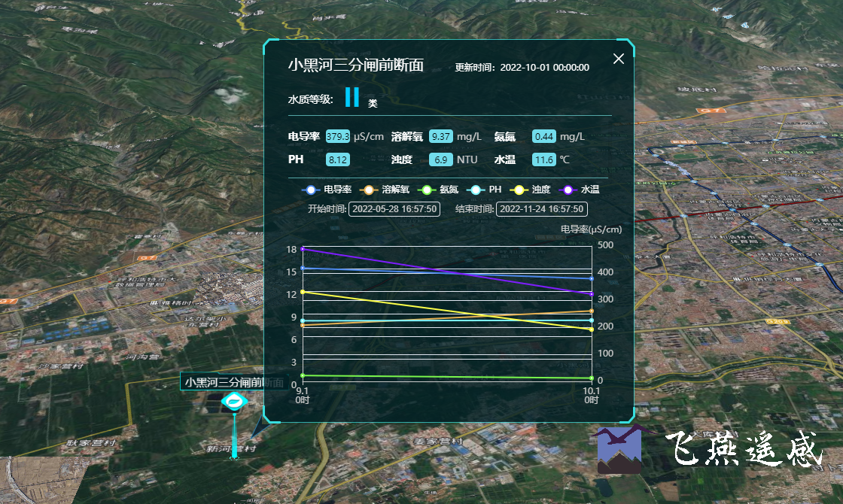Image resolution: width=843 pixels, height=504 pixels.
Task: Click the diamond station marker on map
Action: click(x=235, y=402)
